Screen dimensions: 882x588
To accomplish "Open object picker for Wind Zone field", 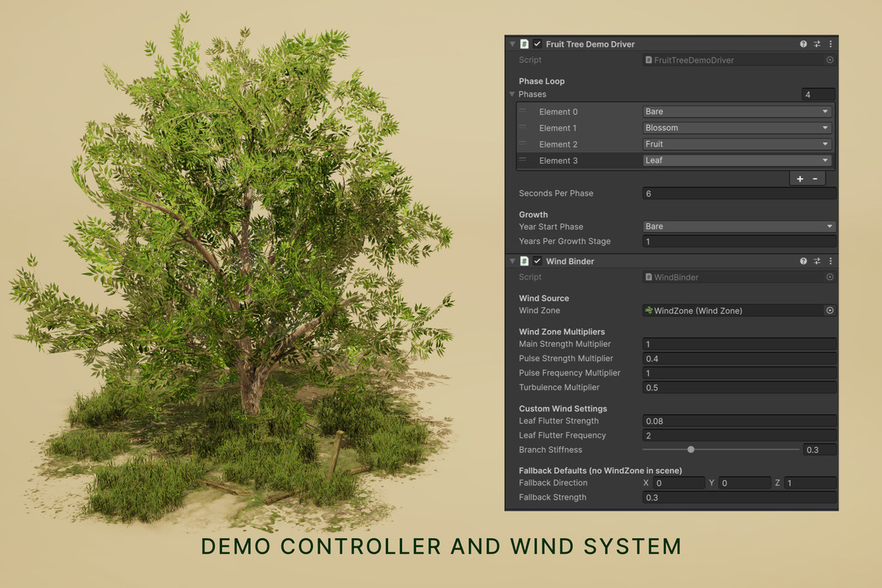I will [830, 311].
